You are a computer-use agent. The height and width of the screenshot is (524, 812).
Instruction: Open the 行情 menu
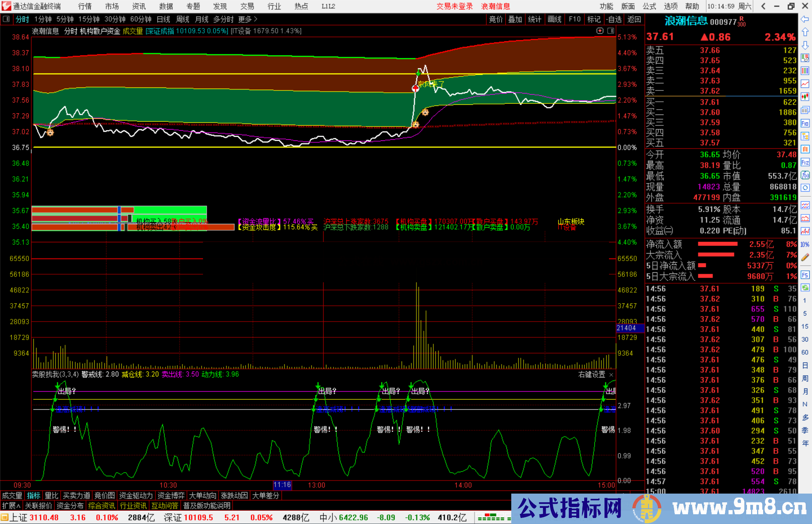pyautogui.click(x=85, y=6)
